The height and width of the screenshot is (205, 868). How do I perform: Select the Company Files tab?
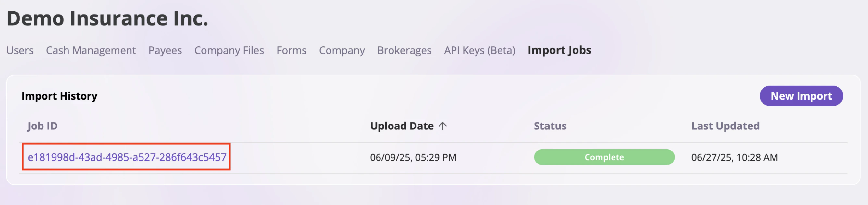pos(229,50)
